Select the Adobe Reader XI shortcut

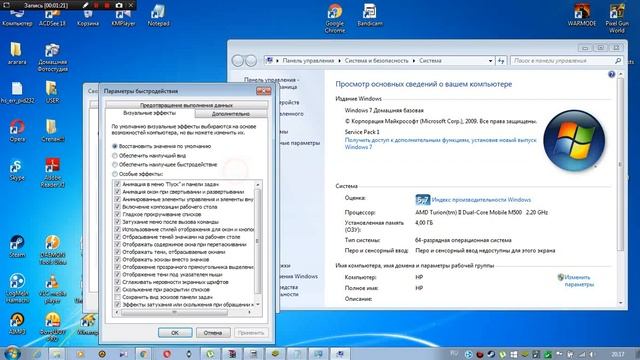click(52, 173)
